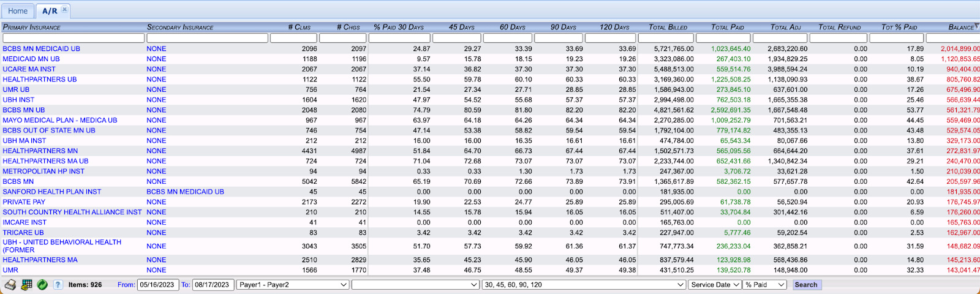The image size is (980, 294).
Task: Click the Balance column sort arrow
Action: [x=976, y=26]
